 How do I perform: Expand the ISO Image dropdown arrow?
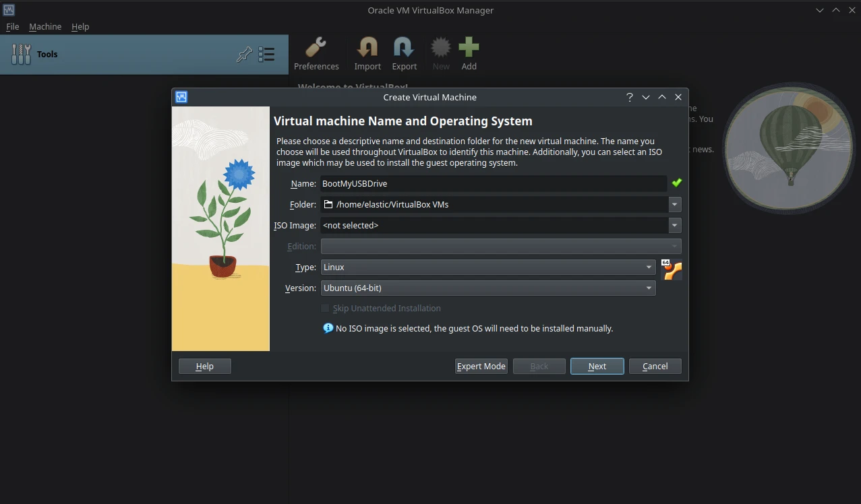(674, 225)
